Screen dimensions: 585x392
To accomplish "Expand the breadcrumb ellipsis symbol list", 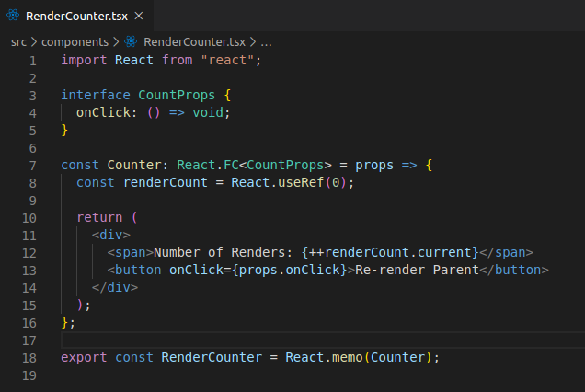I will click(x=266, y=41).
